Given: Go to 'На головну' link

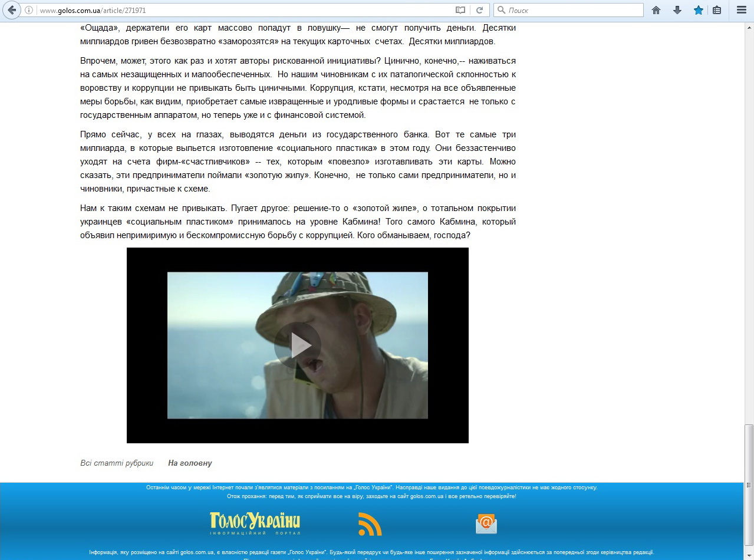Looking at the screenshot, I should tap(190, 463).
